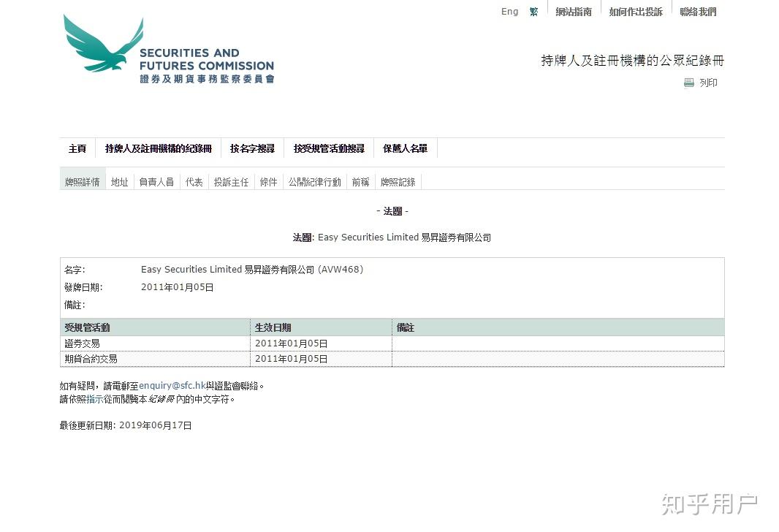Go to the 主頁 home menu item
The image size is (779, 532).
[x=77, y=148]
